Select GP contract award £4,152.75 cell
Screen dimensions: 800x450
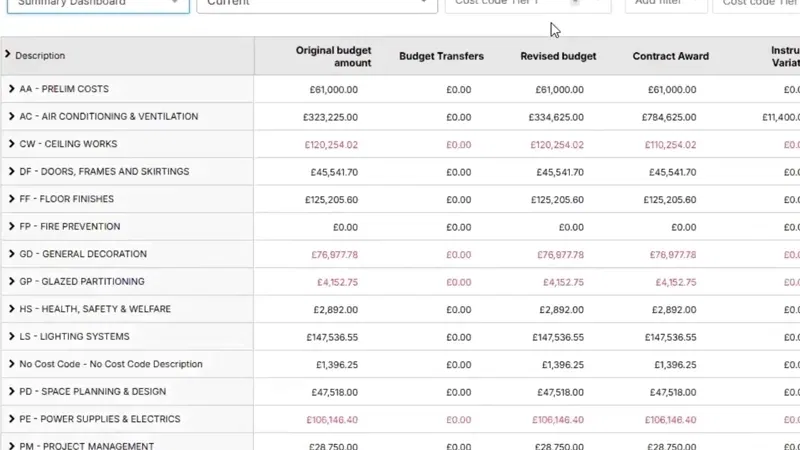[676, 283]
